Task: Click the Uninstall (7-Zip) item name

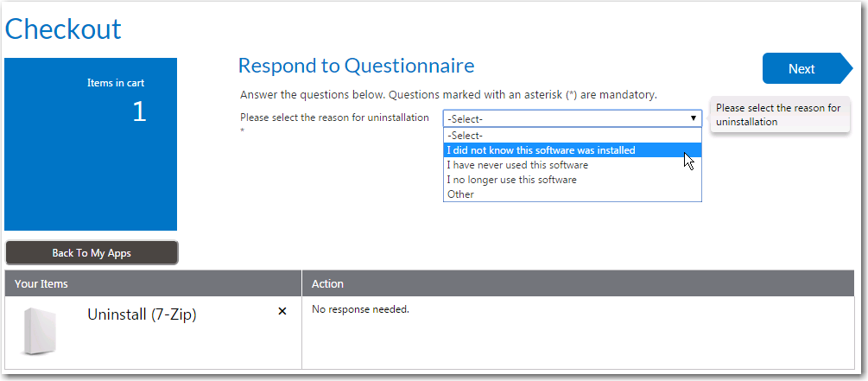Action: pos(142,314)
